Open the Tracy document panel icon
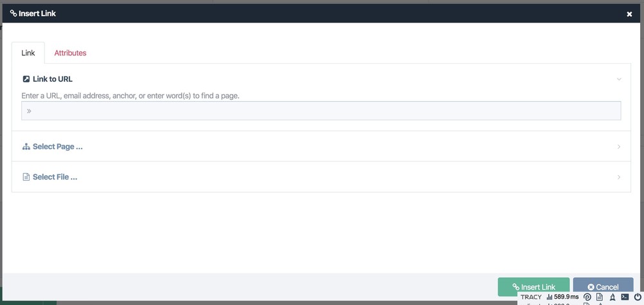Screen dimensions: 644x305 600,297
